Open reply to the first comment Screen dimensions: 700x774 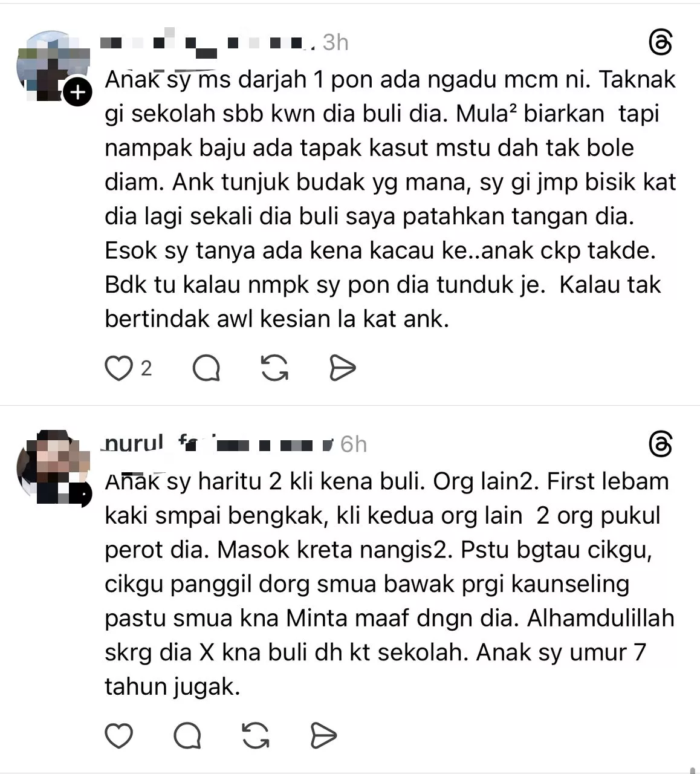[208, 366]
